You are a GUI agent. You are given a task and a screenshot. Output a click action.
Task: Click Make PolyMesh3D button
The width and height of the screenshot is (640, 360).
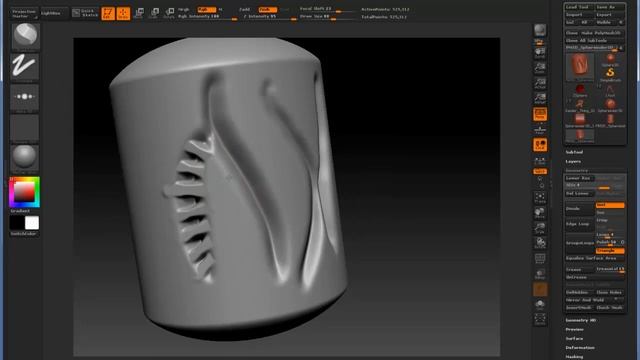tap(603, 33)
